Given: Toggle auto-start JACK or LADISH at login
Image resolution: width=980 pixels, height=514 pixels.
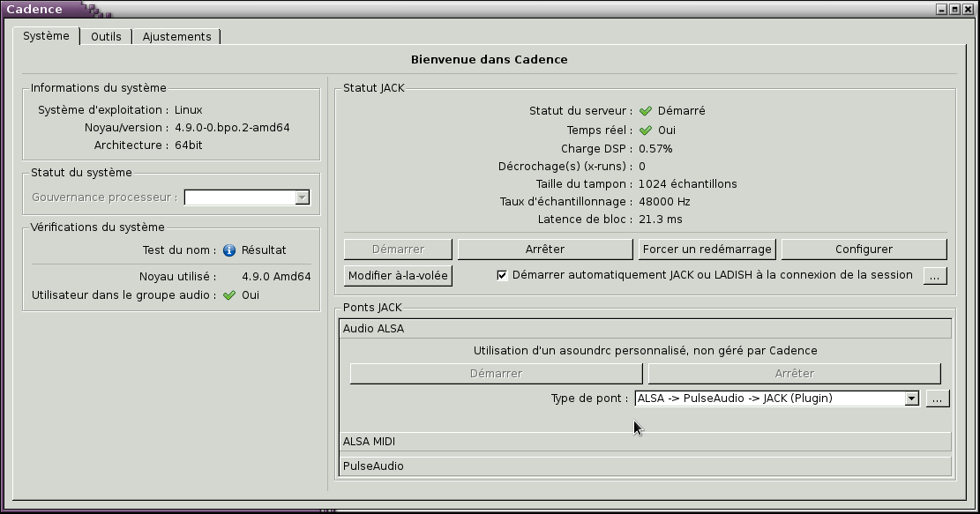Looking at the screenshot, I should [x=502, y=275].
